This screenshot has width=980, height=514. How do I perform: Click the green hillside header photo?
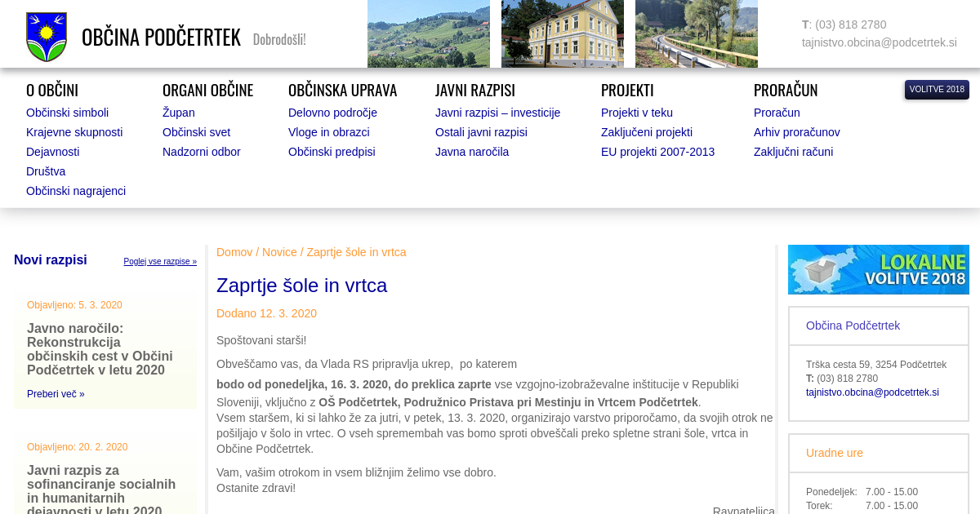click(x=428, y=33)
